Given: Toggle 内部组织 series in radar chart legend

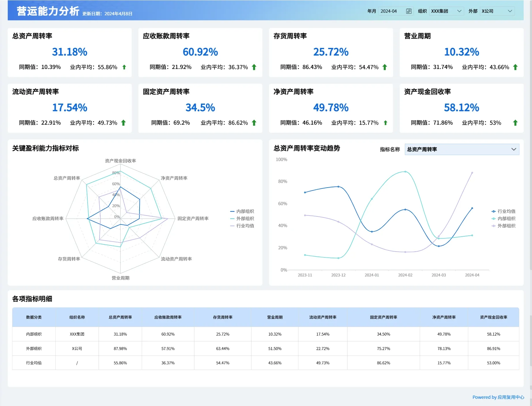Looking at the screenshot, I should 242,212.
